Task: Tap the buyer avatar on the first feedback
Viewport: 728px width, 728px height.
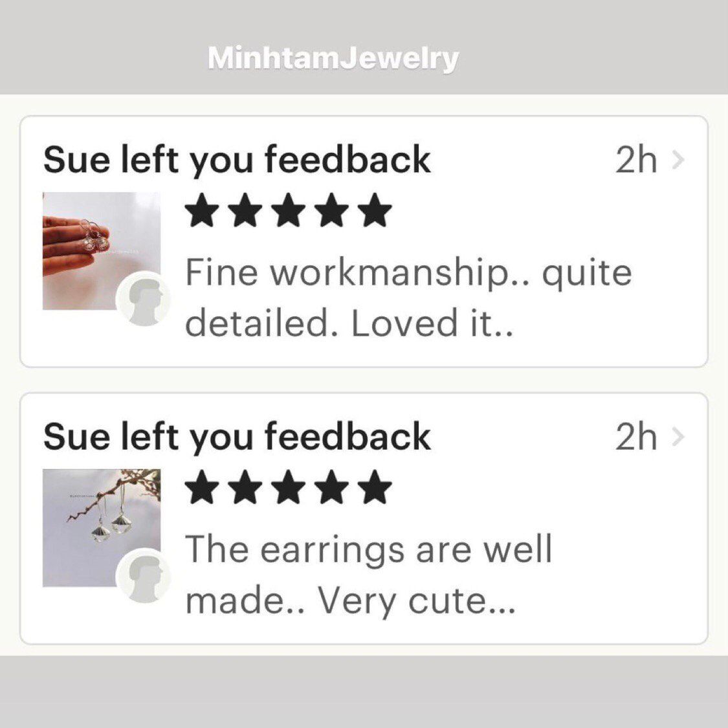Action: [143, 299]
